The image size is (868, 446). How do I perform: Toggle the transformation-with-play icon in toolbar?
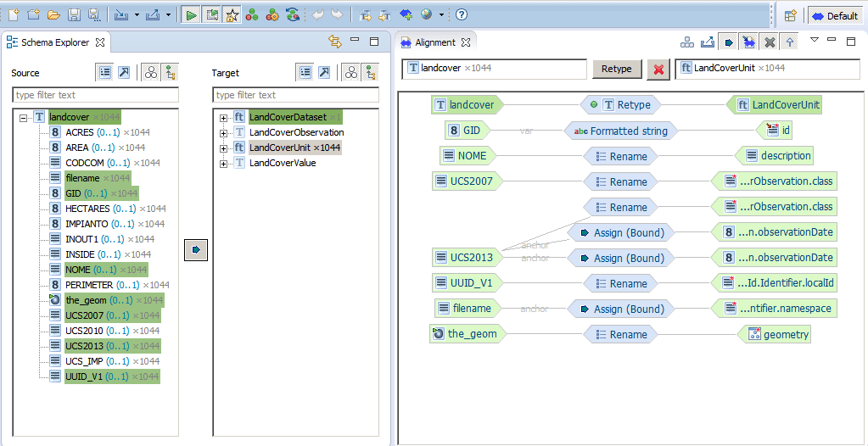(x=211, y=15)
